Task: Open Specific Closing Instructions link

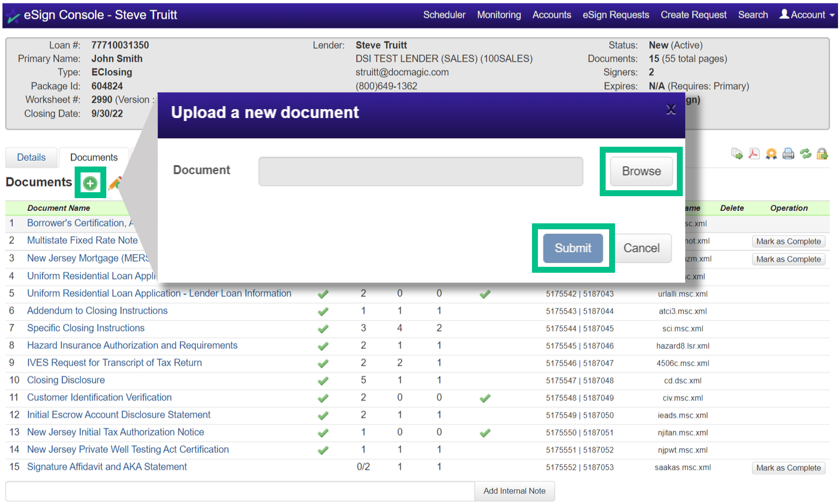Action: pos(86,328)
